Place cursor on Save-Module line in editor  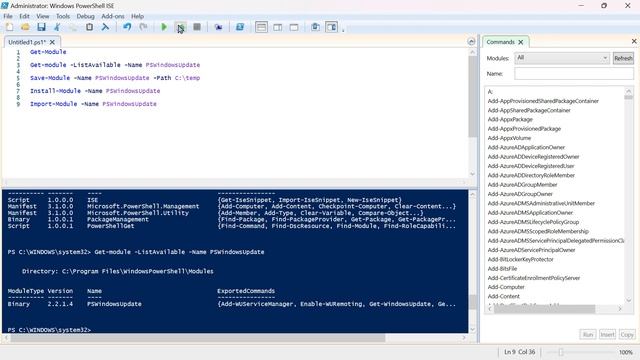click(x=115, y=78)
